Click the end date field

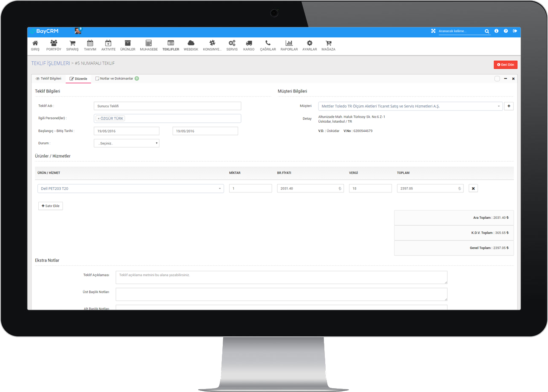tap(205, 131)
